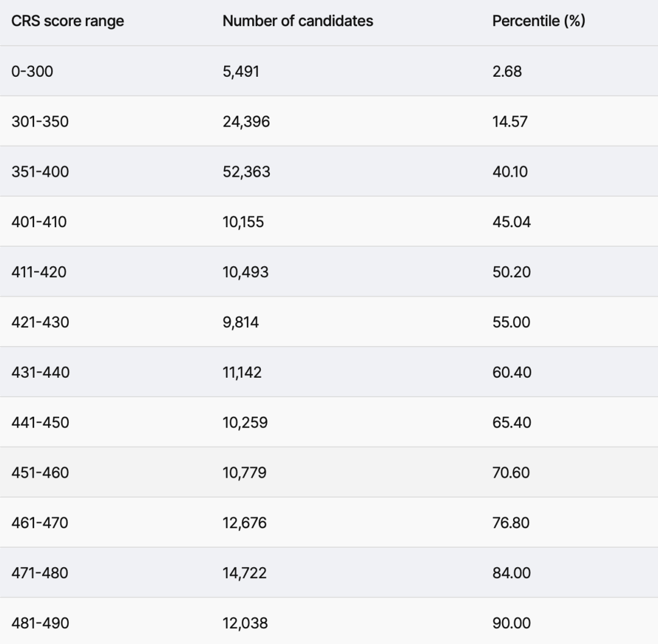Click the 12,038 candidates value
Screen dimensions: 658x644
[245, 623]
